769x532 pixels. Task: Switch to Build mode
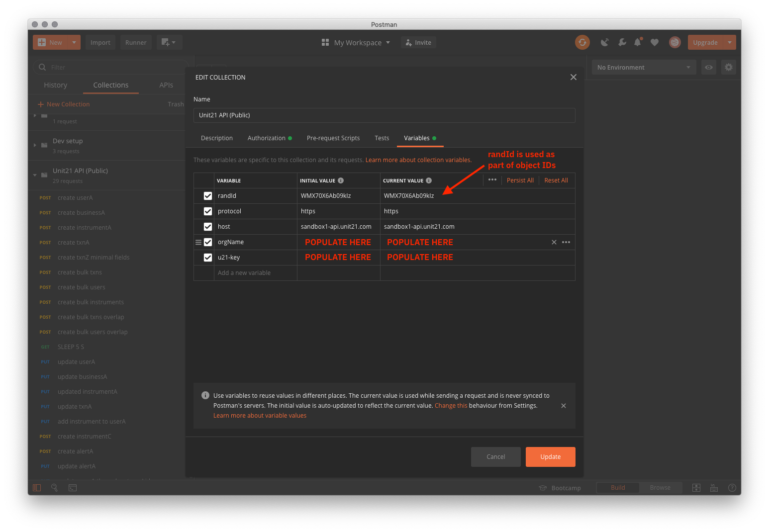coord(618,488)
